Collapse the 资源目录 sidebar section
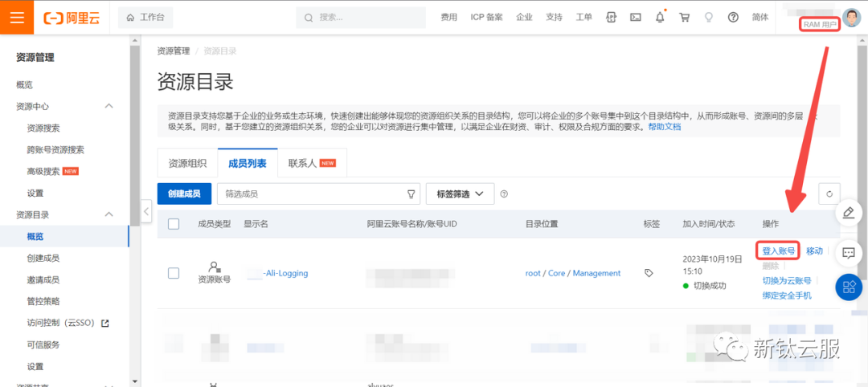Image resolution: width=868 pixels, height=387 pixels. [109, 214]
